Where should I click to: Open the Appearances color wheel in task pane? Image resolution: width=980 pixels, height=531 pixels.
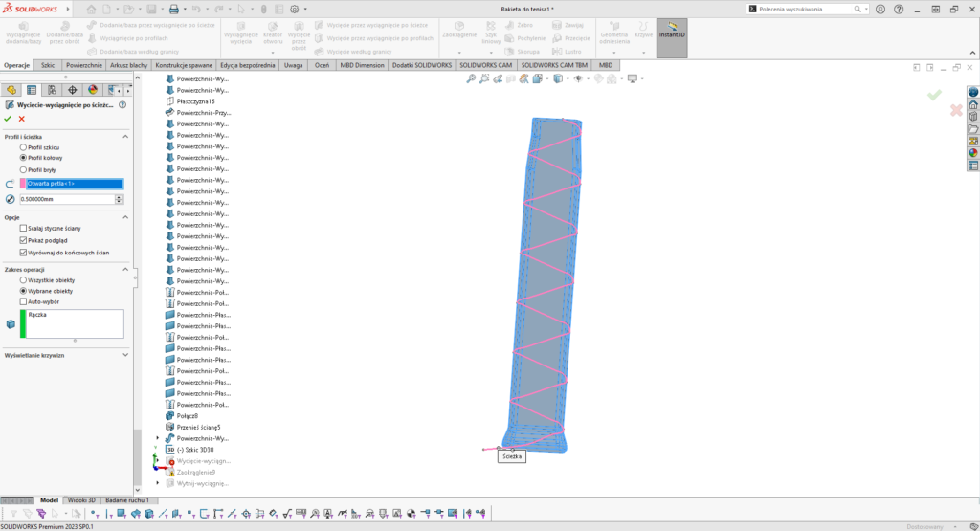click(x=973, y=152)
